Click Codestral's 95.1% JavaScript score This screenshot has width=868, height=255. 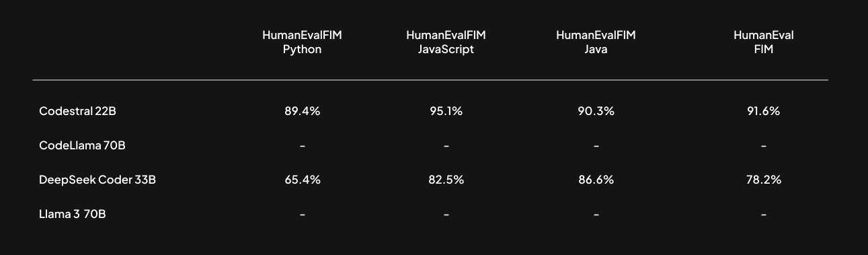(x=446, y=112)
